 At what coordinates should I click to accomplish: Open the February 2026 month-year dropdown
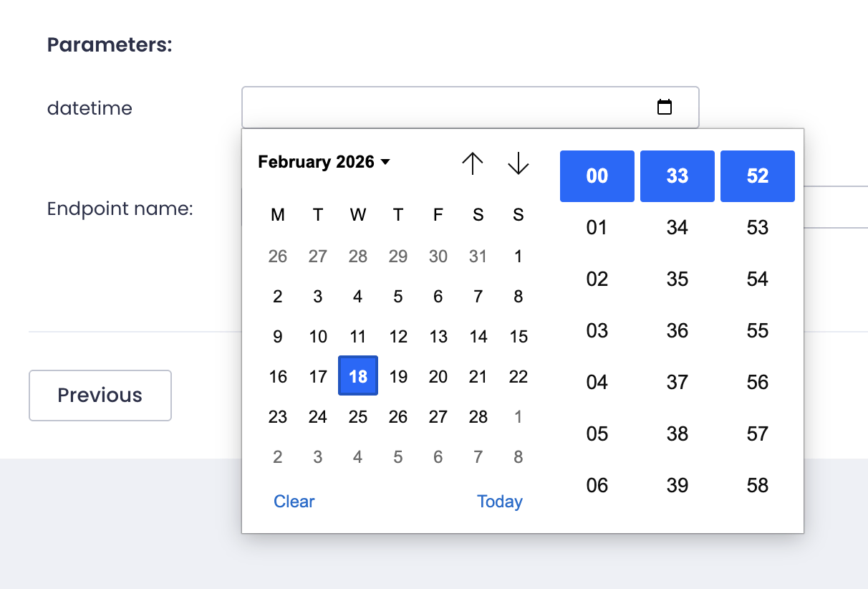pos(324,162)
